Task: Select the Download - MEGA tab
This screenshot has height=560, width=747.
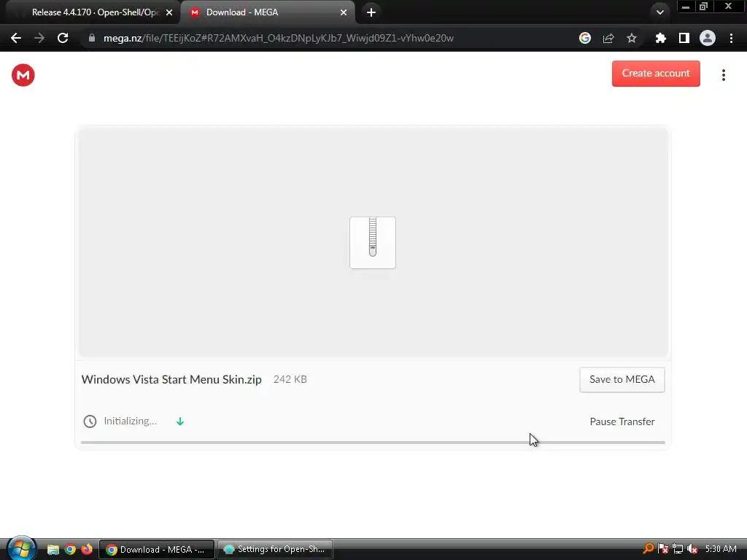Action: (x=267, y=12)
